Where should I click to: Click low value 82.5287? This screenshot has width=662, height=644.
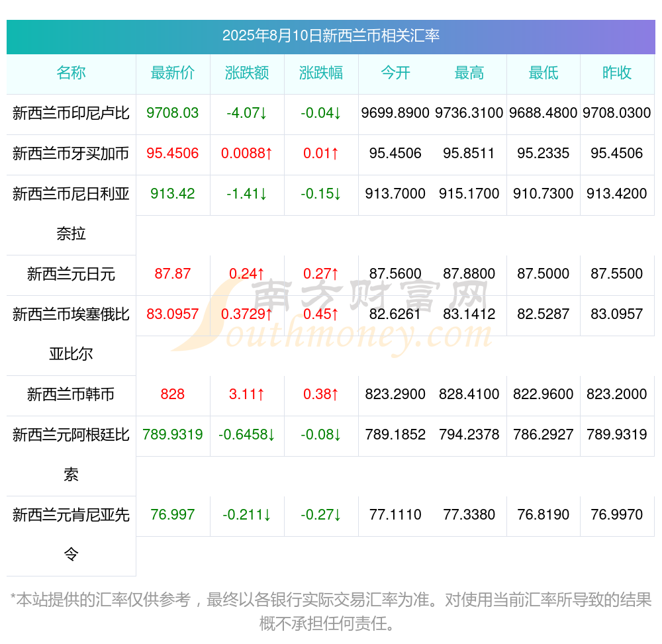click(x=544, y=314)
